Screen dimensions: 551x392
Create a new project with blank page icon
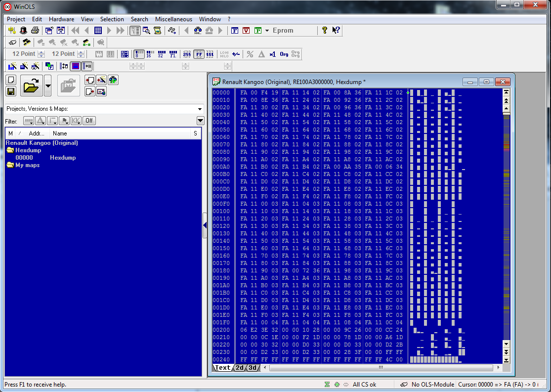point(11,80)
